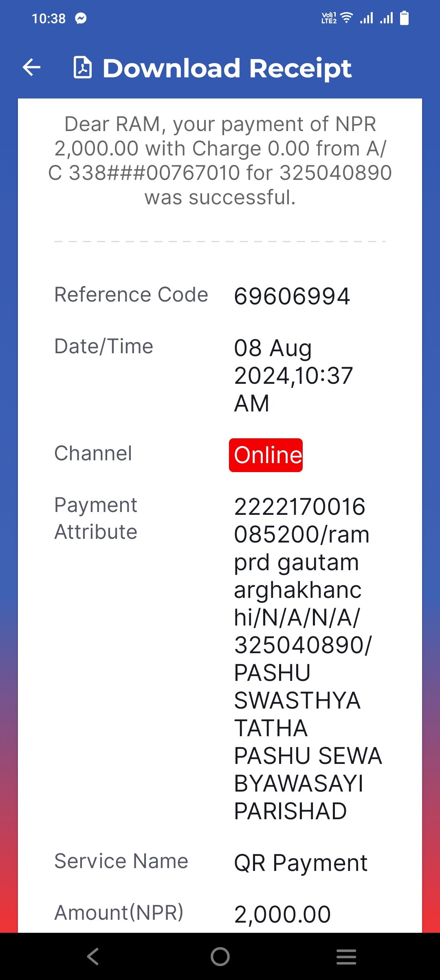The width and height of the screenshot is (440, 980).
Task: Tap the Android back navigation button
Action: click(x=93, y=956)
